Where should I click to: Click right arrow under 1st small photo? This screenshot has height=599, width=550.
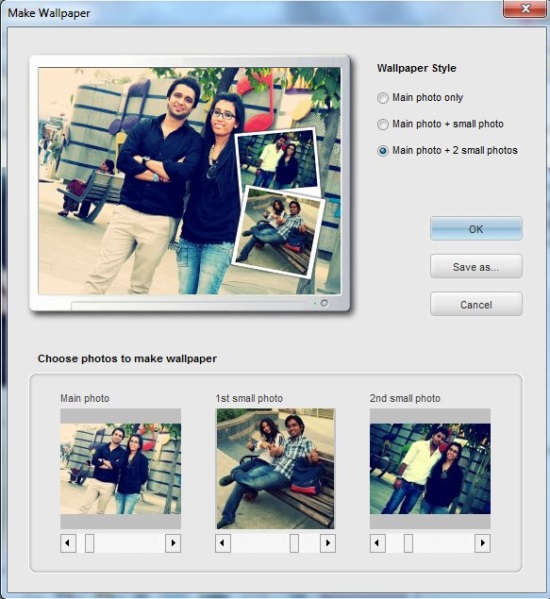click(328, 543)
